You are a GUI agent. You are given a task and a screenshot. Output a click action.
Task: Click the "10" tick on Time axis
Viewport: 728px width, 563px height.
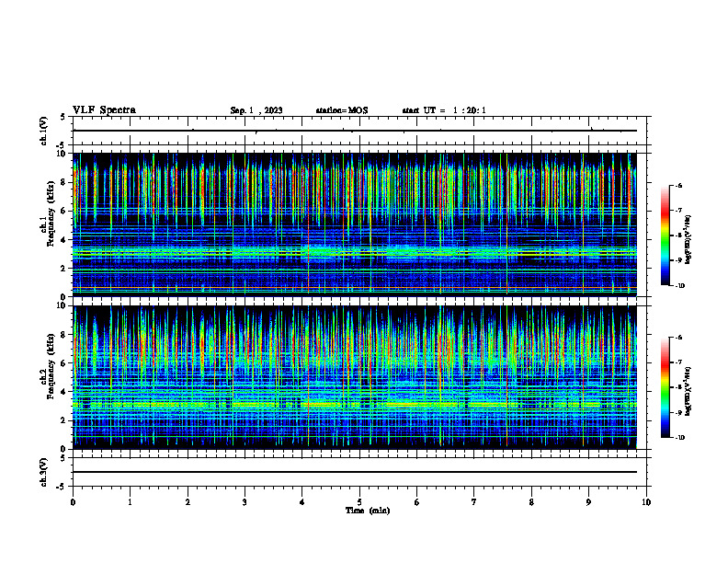click(646, 502)
